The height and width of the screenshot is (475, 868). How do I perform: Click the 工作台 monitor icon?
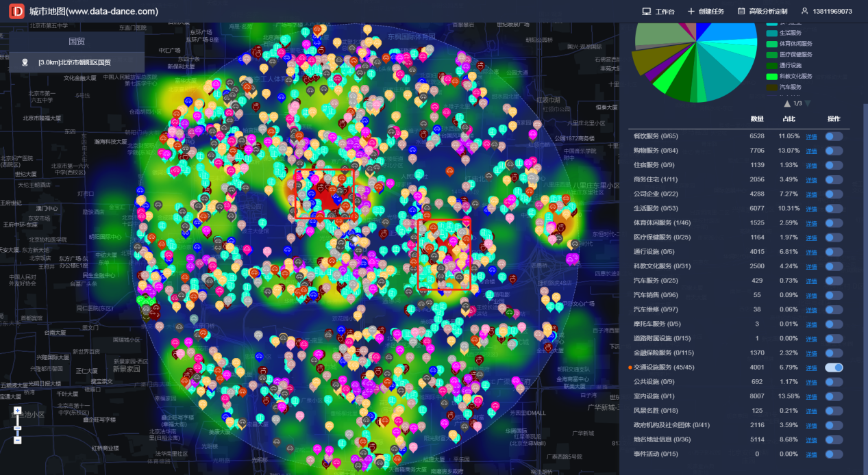(x=646, y=12)
